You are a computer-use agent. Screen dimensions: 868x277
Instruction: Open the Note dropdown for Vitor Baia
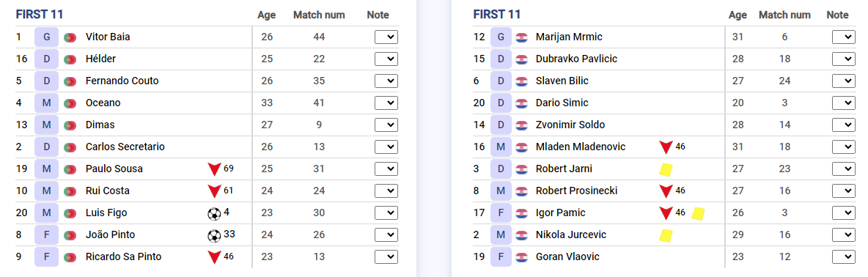(386, 37)
